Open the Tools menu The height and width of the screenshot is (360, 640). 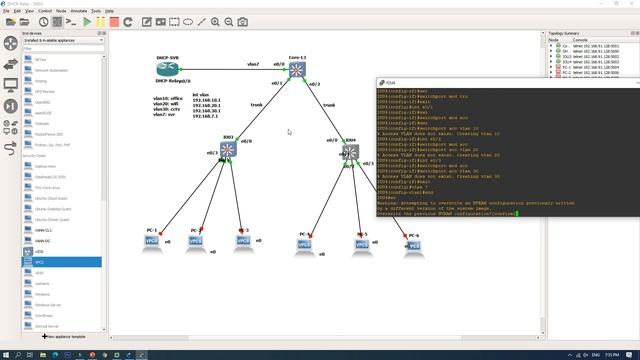(96, 11)
